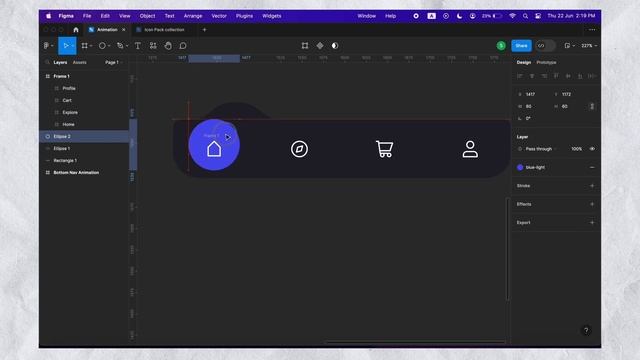640x360 pixels.
Task: Add a new Stroke with plus
Action: (592, 186)
